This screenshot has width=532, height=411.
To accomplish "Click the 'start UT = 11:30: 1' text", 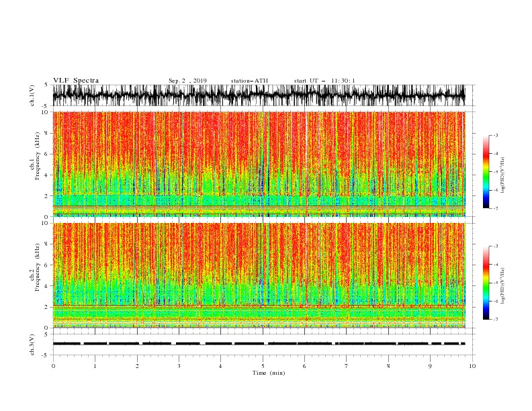I will (x=324, y=81).
